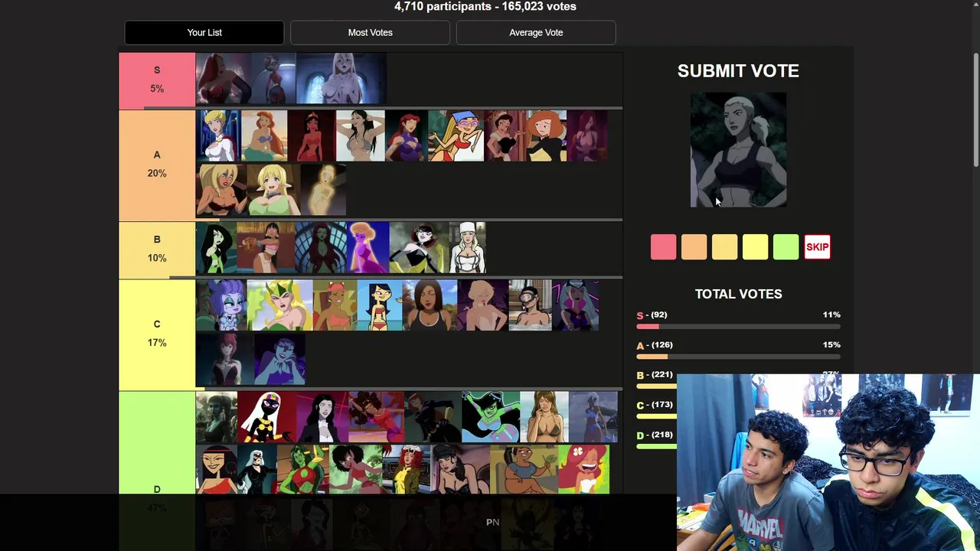Click the character image under Submit Vote

point(738,150)
